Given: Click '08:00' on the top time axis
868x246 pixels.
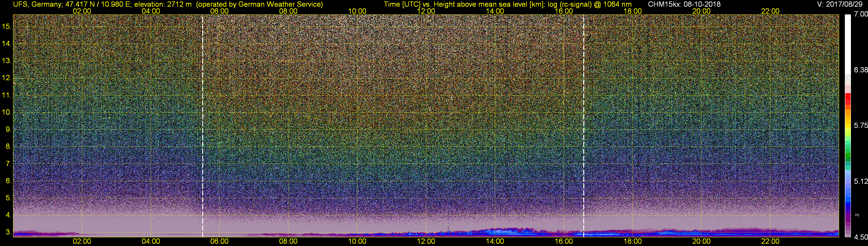Looking at the screenshot, I should coord(288,11).
